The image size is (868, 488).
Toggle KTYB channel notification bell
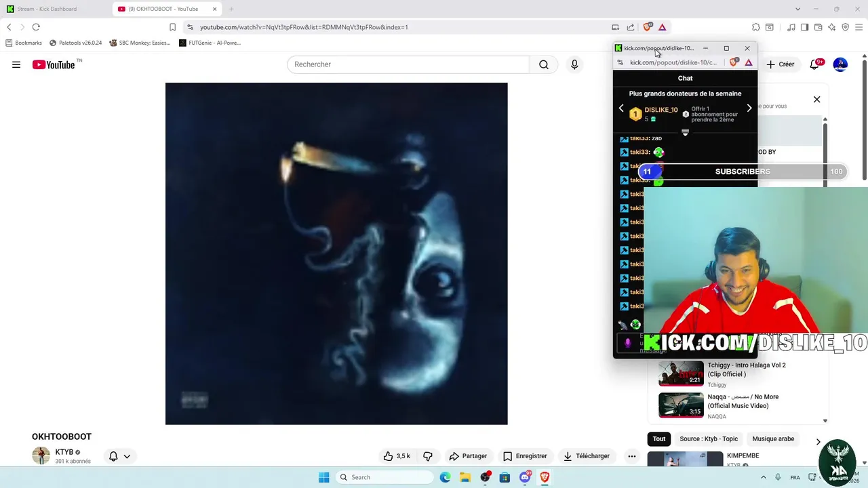pyautogui.click(x=113, y=456)
